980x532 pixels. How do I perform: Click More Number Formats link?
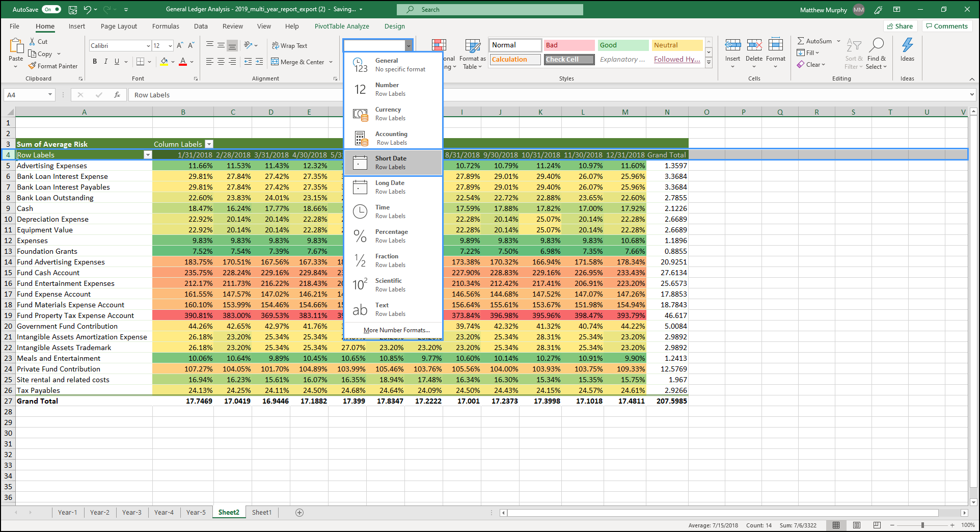pyautogui.click(x=396, y=330)
